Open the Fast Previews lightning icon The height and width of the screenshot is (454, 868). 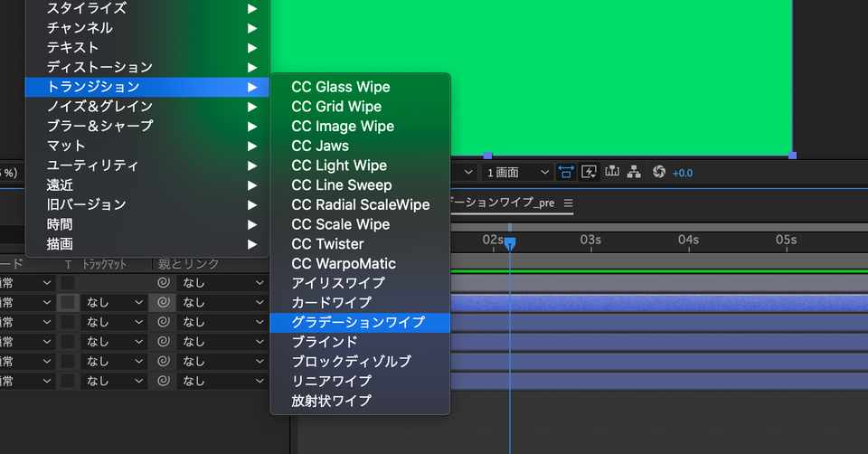(x=589, y=172)
